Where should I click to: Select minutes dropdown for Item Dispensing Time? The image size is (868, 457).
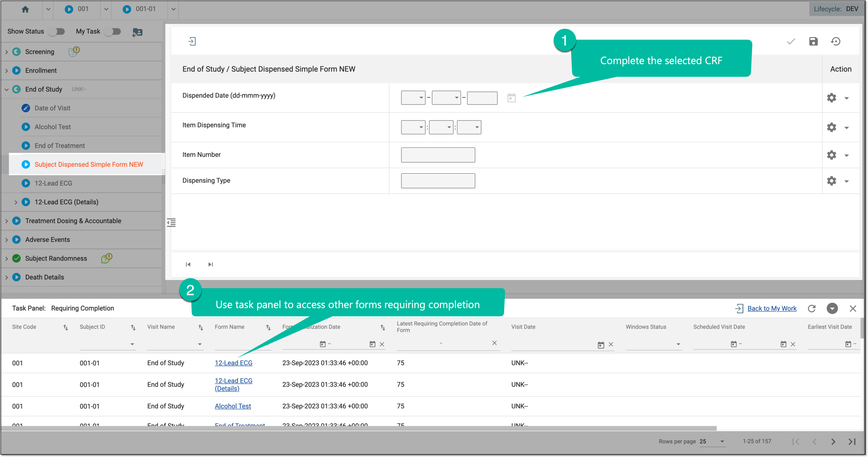(441, 127)
